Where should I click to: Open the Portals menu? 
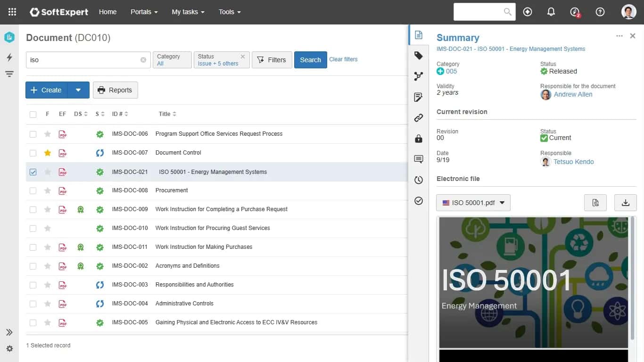[x=144, y=12]
